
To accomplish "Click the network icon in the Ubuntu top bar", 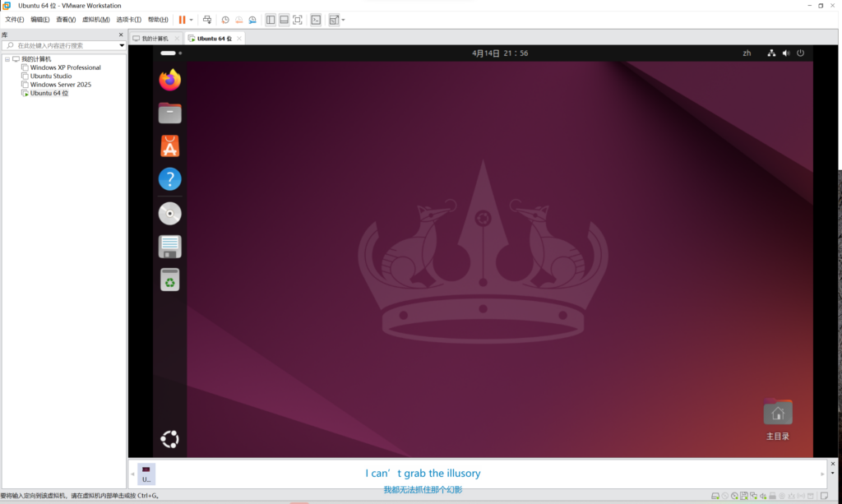I will (771, 53).
